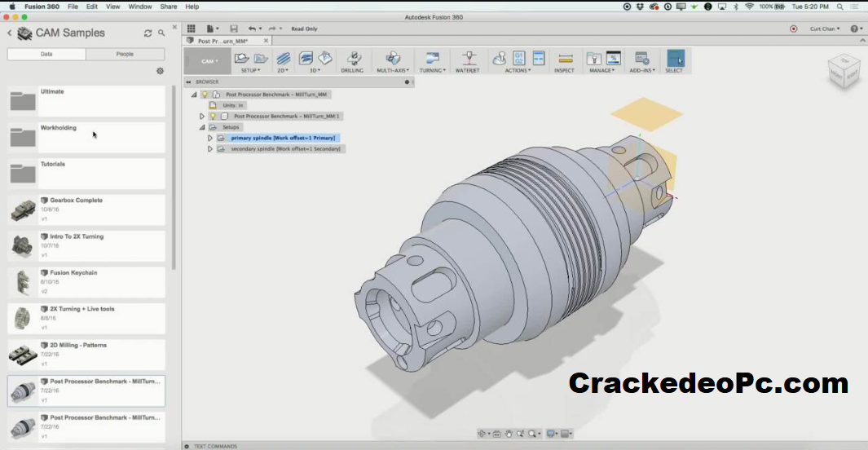Select the 3D pocket clearing icon
868x450 pixels.
click(325, 58)
